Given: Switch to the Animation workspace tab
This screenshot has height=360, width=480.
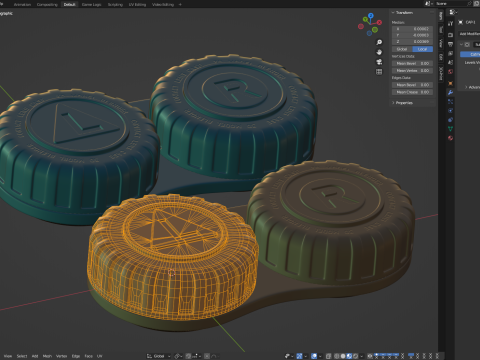Looking at the screenshot, I should click(x=22, y=4).
